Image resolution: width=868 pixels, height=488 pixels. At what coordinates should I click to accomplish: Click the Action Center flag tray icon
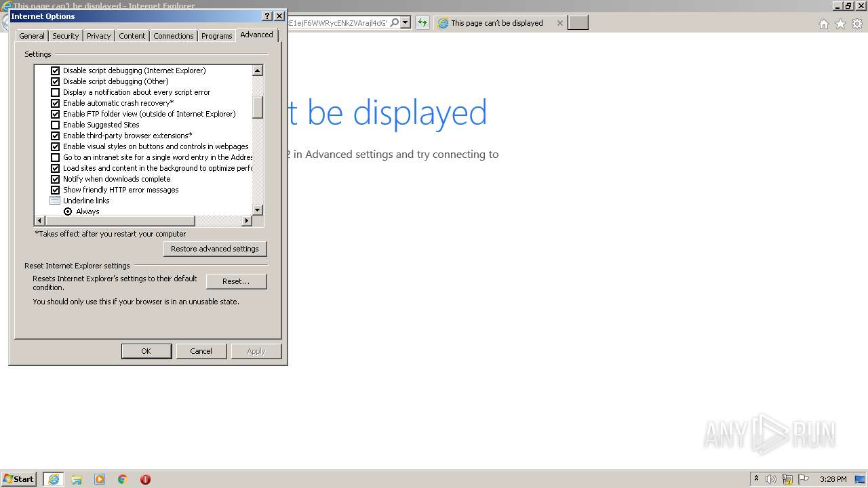click(x=804, y=479)
